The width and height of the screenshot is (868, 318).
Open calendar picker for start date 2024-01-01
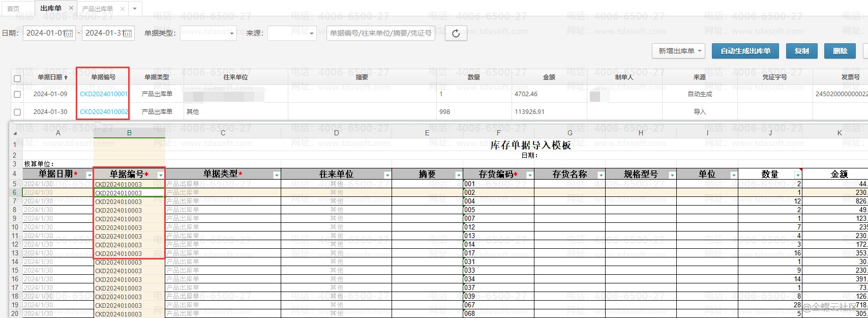[69, 34]
